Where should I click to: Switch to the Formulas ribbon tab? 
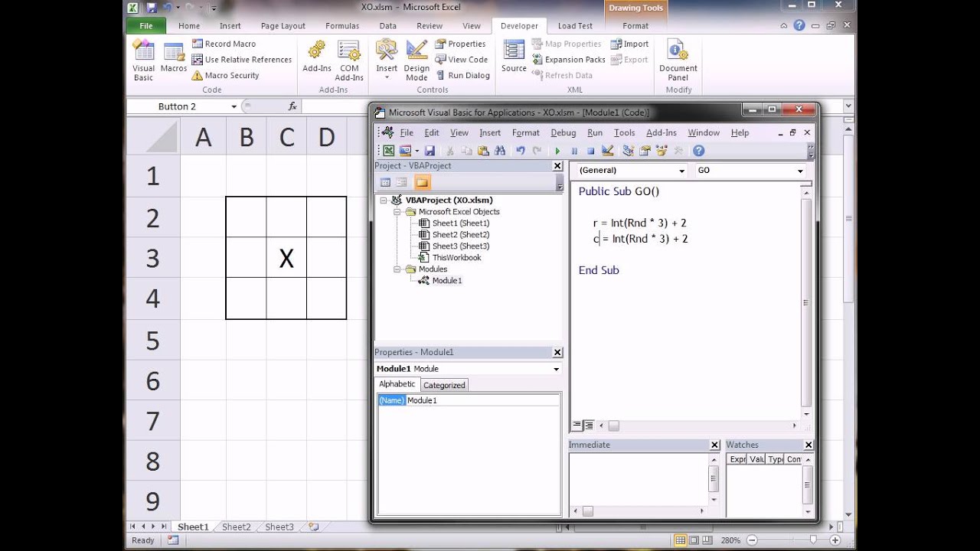pos(342,25)
